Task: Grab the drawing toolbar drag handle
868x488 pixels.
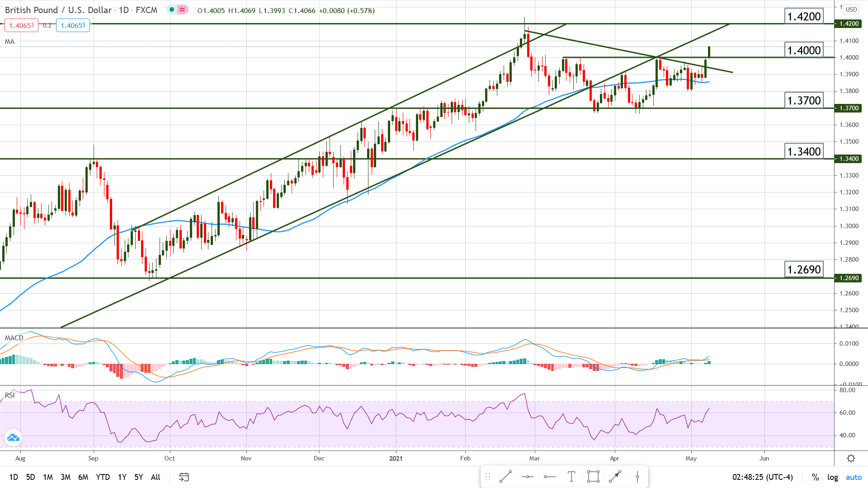Action: pyautogui.click(x=487, y=477)
